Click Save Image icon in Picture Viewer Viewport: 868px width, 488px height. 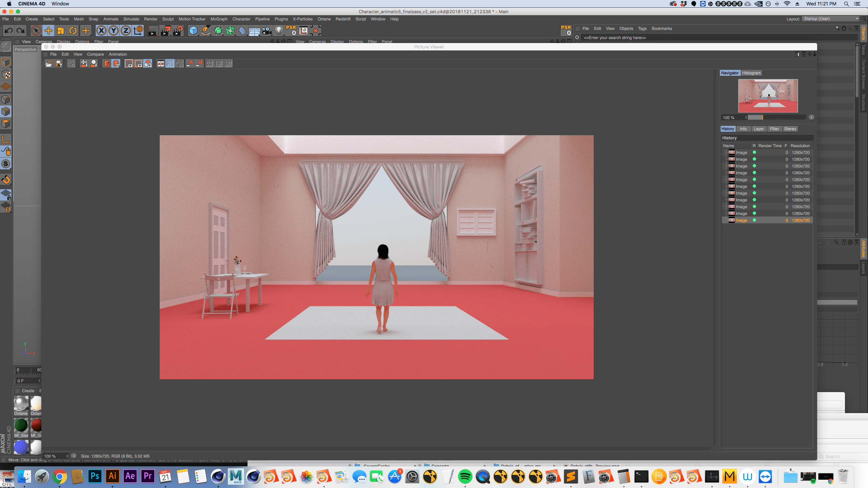click(x=59, y=64)
